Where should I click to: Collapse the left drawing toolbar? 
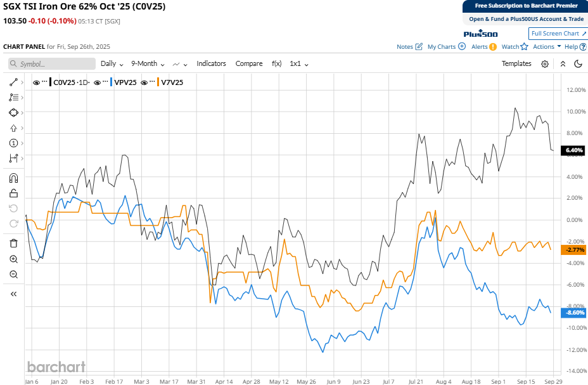13,294
